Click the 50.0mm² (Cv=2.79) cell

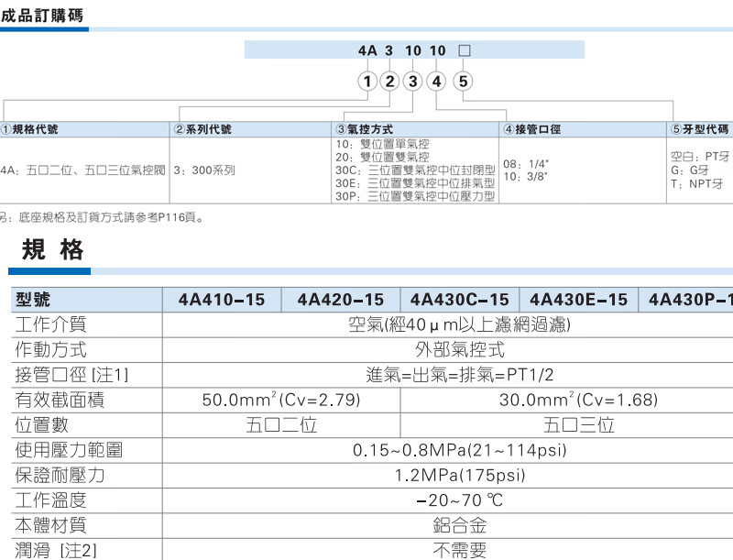[280, 401]
